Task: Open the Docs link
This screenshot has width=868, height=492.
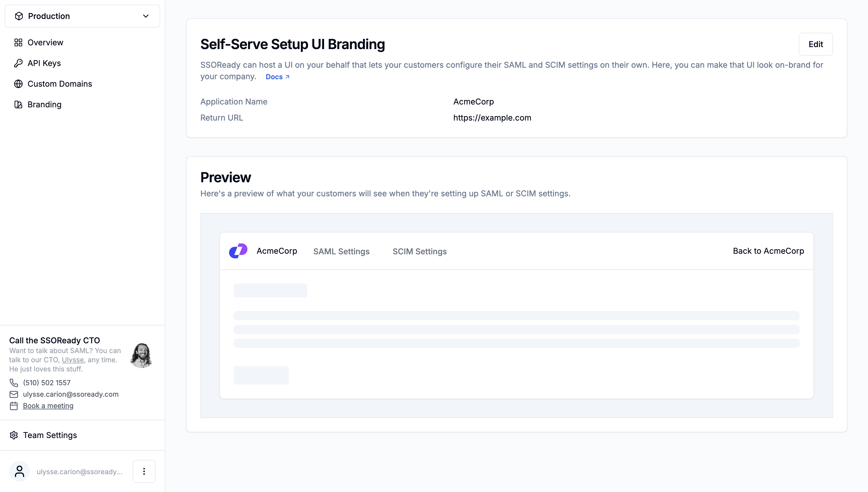Action: pos(274,77)
